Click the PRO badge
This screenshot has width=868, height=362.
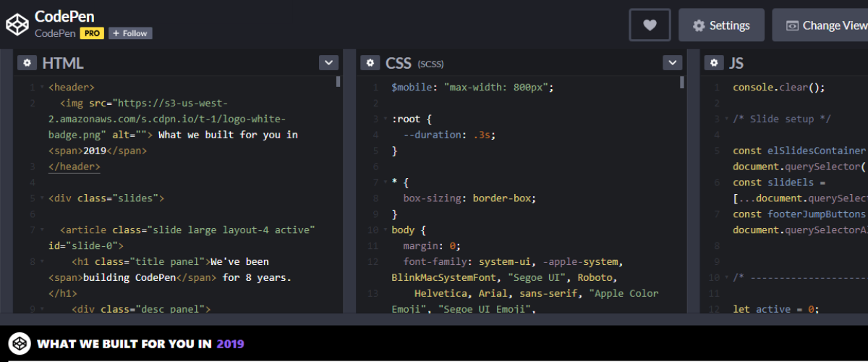point(92,33)
